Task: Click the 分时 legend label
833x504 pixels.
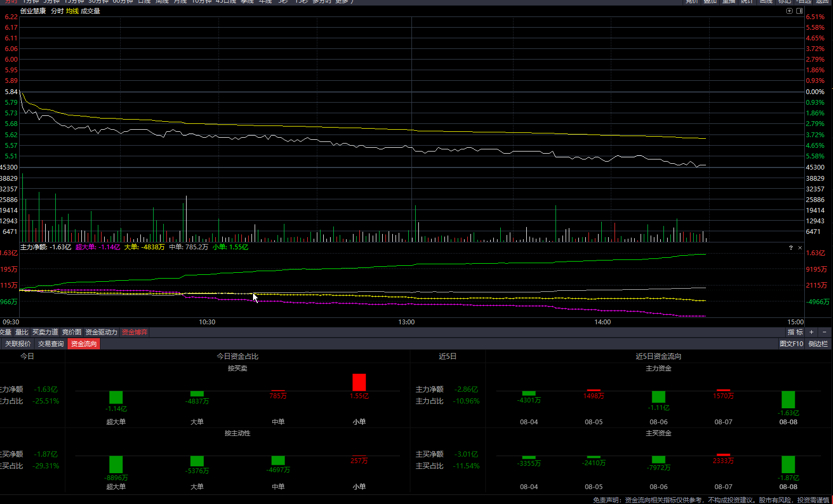Action: tap(57, 11)
